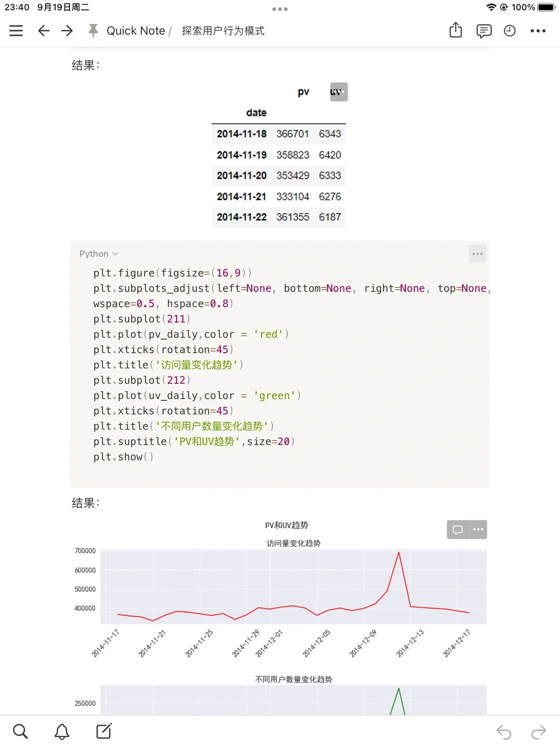The height and width of the screenshot is (747, 560).
Task: Tap the clock time 23:40 in the status bar
Action: (x=17, y=7)
